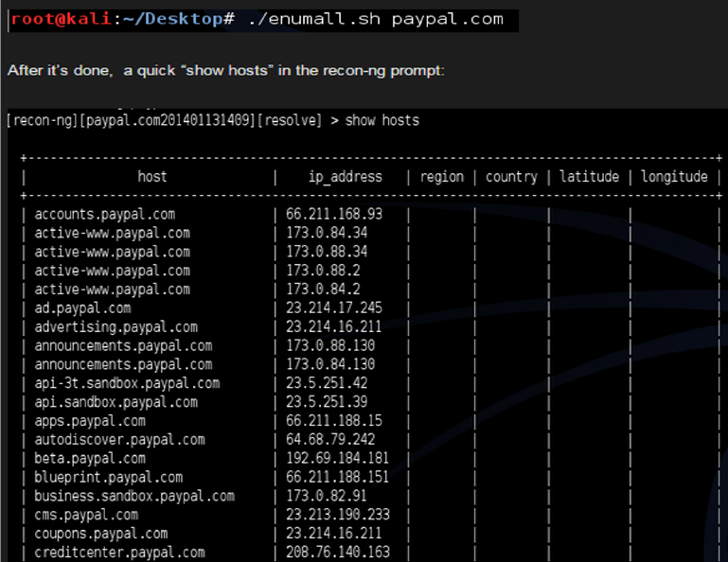Click the 'longitude' column header
The height and width of the screenshot is (562, 728).
[x=674, y=177]
